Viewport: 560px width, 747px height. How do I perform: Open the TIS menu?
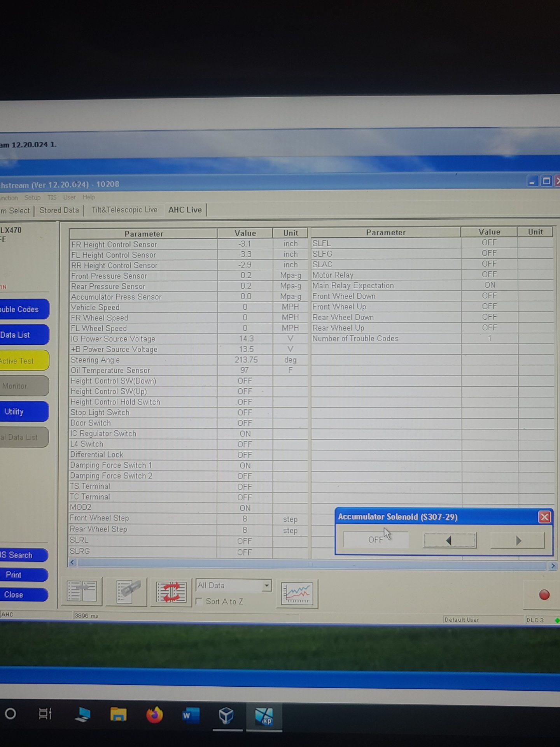pyautogui.click(x=52, y=198)
